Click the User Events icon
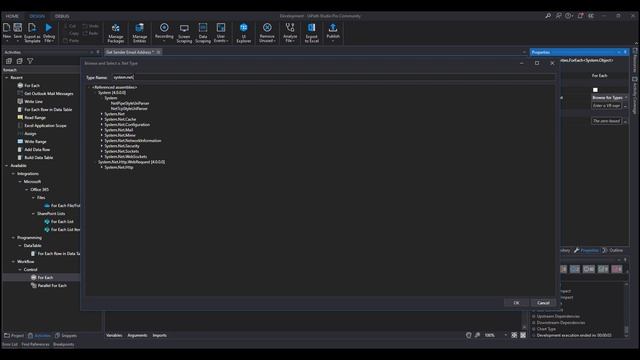This screenshot has width=640, height=360. coord(221,27)
